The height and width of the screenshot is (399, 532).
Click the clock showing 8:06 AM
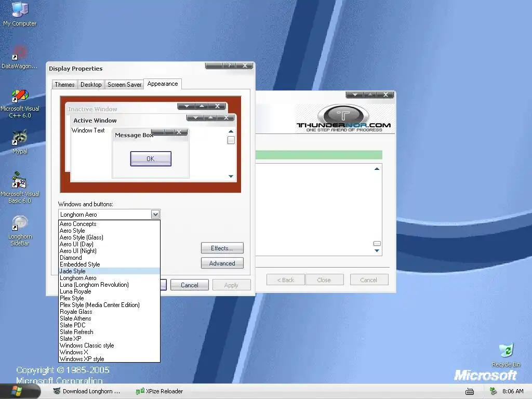pos(513,391)
